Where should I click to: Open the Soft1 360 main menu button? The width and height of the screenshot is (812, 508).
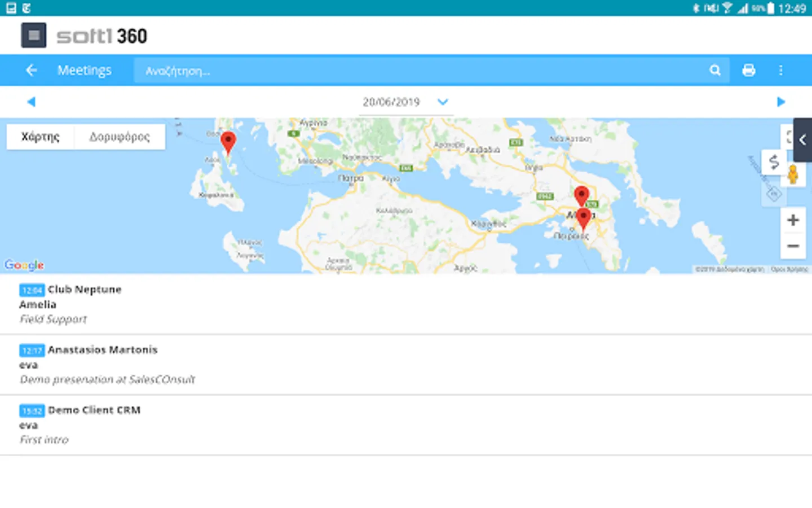point(34,36)
